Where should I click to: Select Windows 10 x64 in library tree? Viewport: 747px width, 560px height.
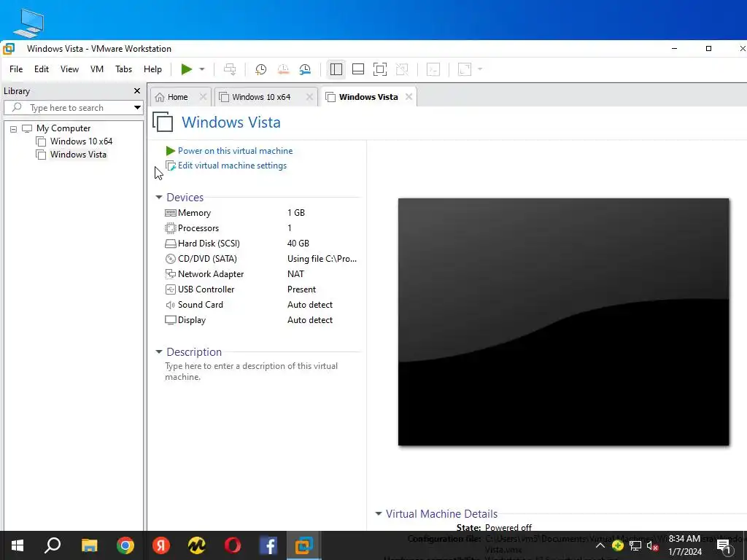(x=81, y=141)
